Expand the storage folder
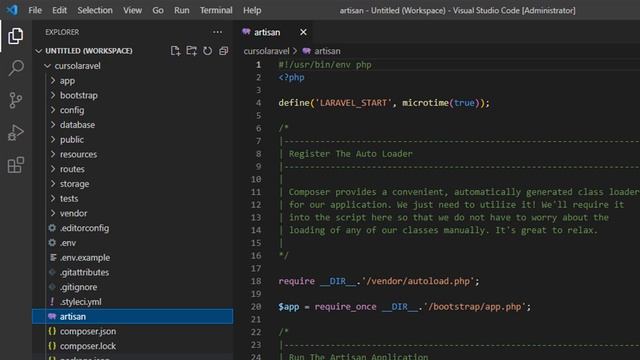This screenshot has height=360, width=640. (53, 184)
